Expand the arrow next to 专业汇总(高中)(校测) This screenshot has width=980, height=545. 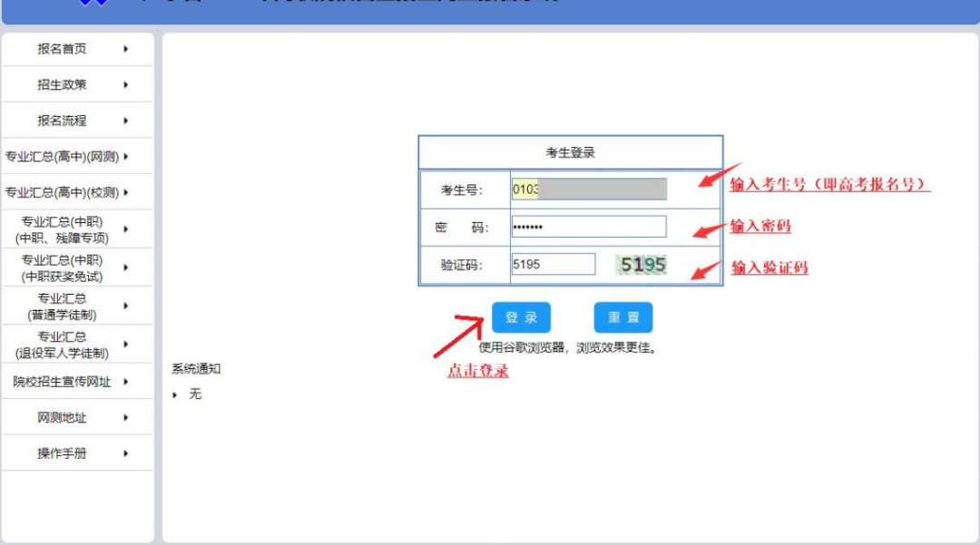click(x=125, y=192)
